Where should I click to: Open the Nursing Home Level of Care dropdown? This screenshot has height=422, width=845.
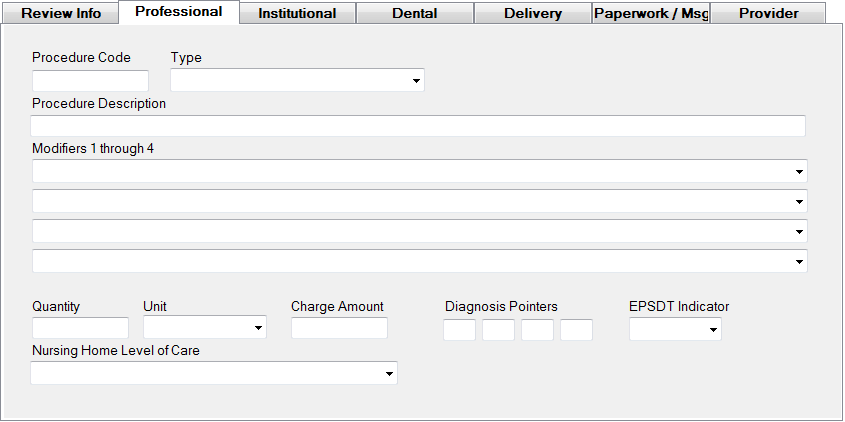(214, 373)
